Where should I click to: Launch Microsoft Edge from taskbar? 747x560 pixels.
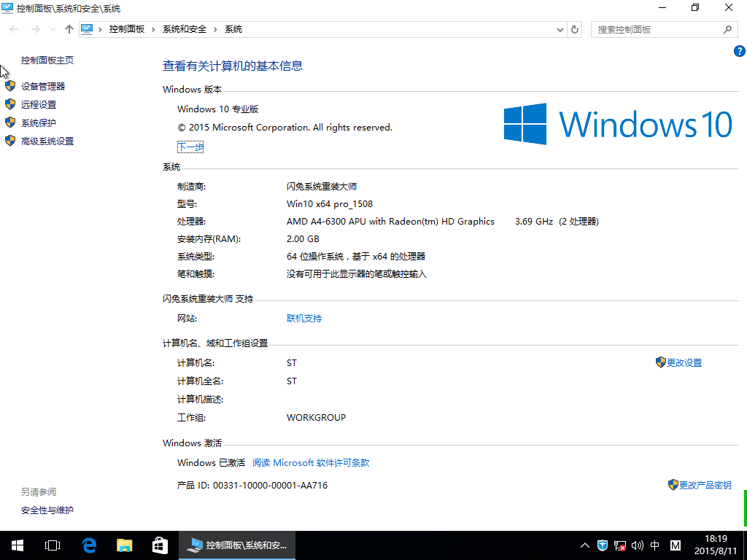89,545
